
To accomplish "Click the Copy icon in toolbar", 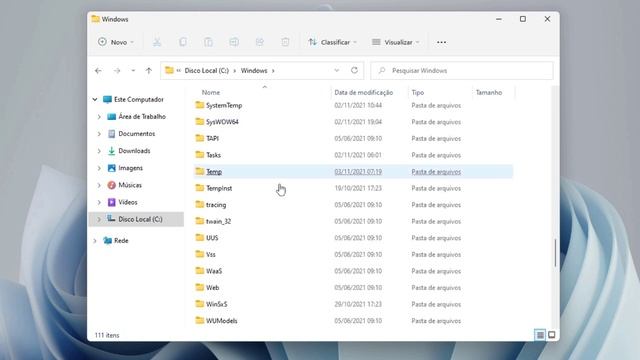I will click(182, 42).
